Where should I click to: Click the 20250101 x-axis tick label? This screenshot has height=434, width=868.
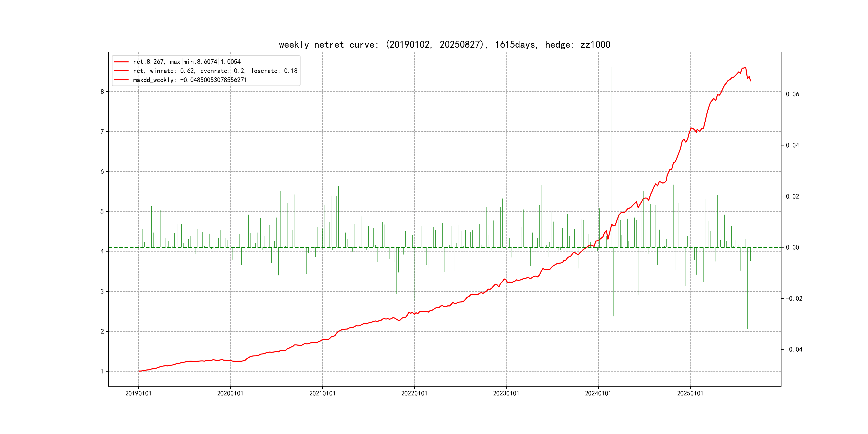click(690, 393)
